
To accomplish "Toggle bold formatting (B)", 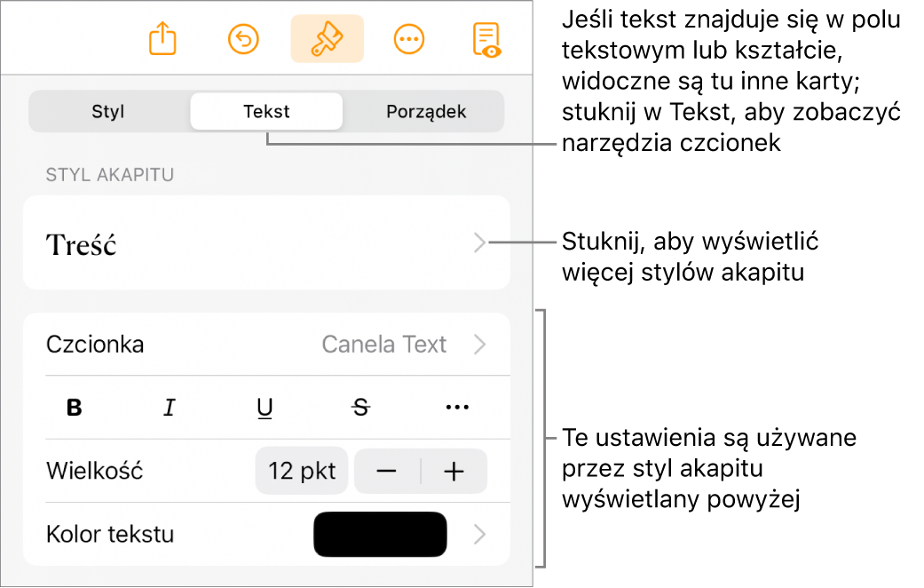I will 75,408.
